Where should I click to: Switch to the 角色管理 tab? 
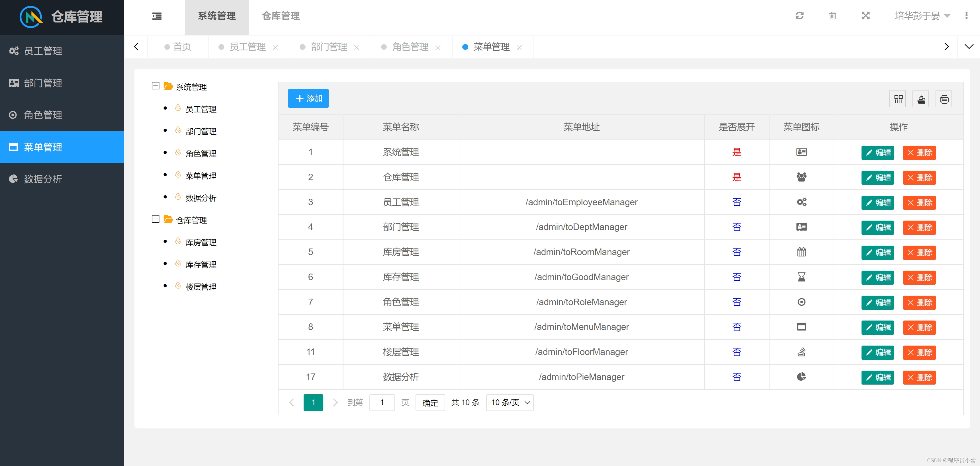coord(410,47)
